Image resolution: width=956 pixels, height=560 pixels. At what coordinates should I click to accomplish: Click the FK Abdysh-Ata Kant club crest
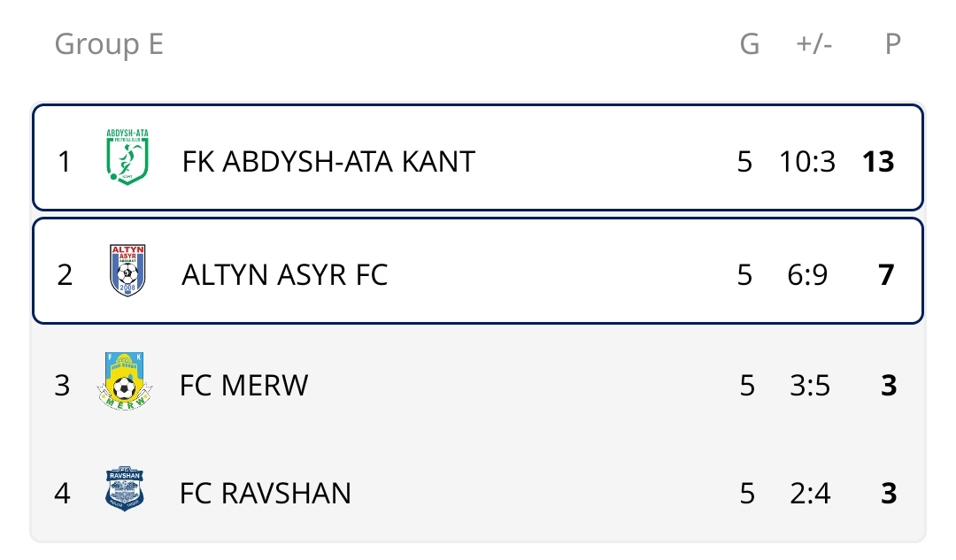click(x=127, y=157)
